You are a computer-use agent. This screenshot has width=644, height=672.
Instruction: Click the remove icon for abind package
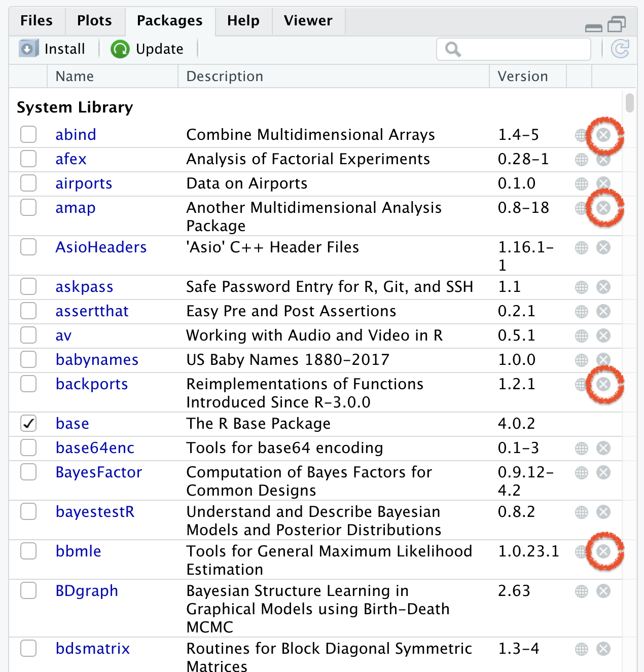click(x=603, y=135)
